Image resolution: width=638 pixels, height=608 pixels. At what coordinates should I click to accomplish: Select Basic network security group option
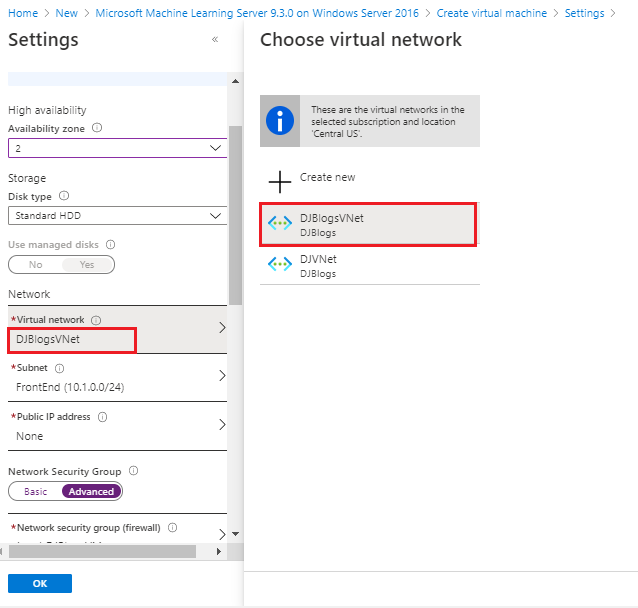(x=36, y=491)
